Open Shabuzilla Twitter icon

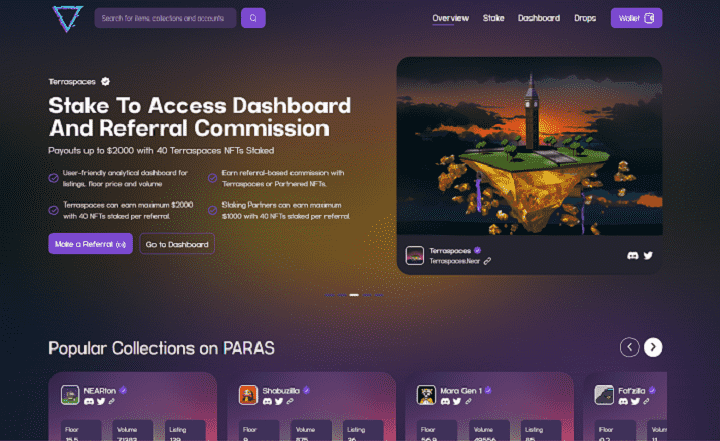[x=279, y=401]
